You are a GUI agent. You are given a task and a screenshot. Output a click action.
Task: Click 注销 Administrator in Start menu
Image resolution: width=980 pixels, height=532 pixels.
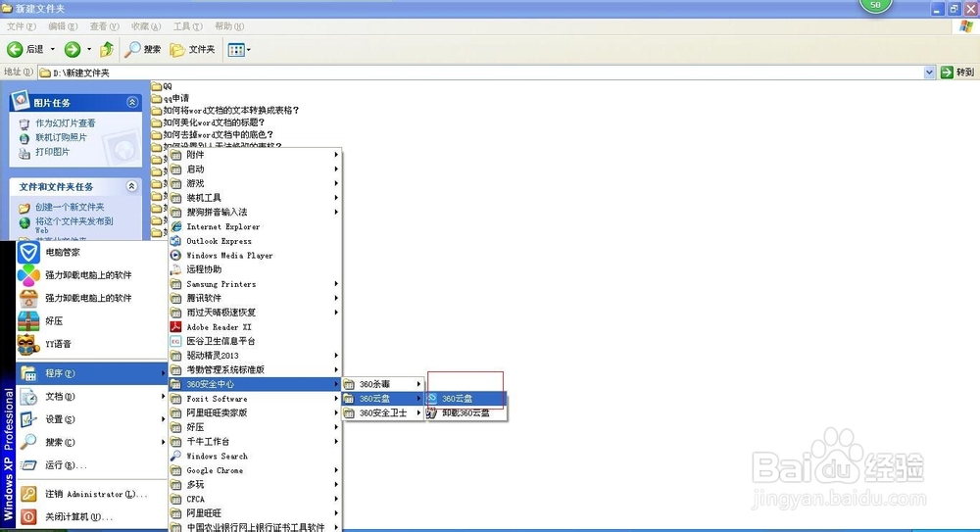coord(91,494)
